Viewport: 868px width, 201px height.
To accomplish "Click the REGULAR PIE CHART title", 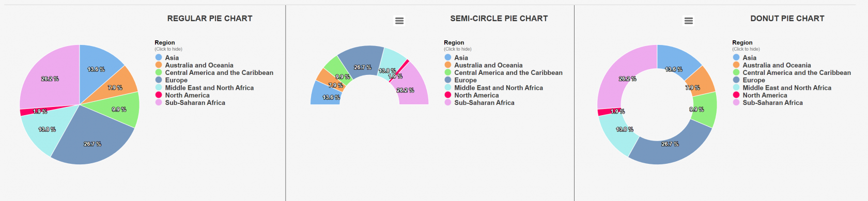I will click(210, 19).
